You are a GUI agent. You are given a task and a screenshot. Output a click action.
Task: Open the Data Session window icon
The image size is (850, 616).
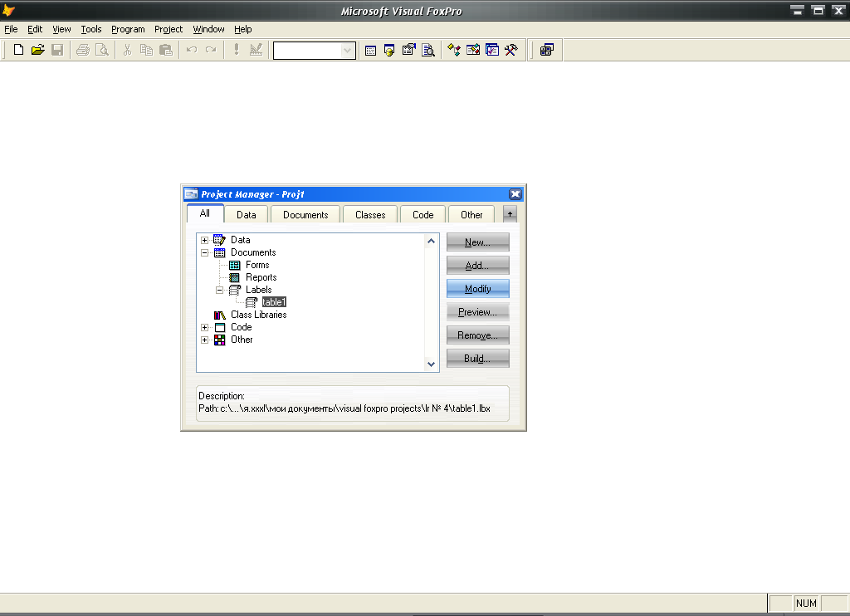pos(389,51)
